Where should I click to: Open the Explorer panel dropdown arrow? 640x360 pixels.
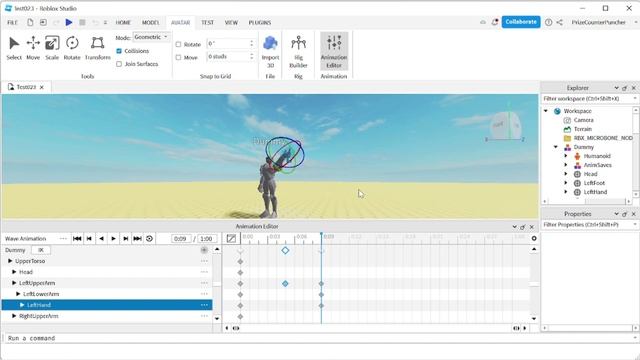[616, 88]
